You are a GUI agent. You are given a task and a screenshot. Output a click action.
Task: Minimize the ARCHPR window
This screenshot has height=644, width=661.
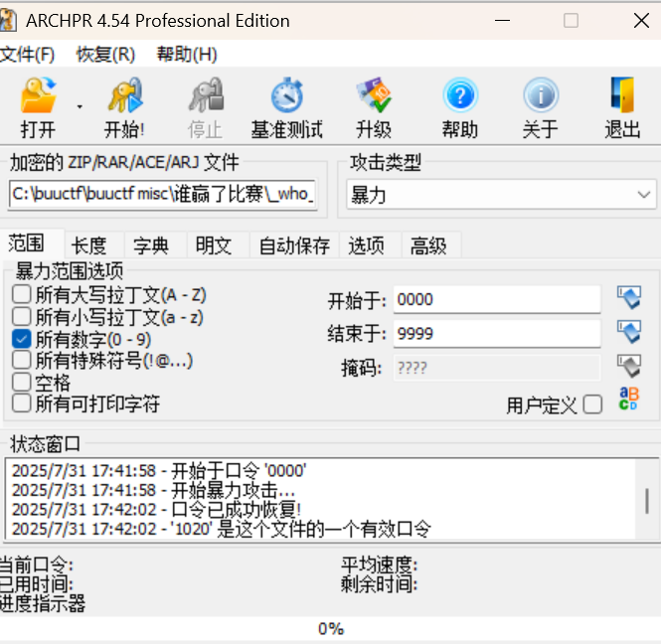click(x=502, y=20)
